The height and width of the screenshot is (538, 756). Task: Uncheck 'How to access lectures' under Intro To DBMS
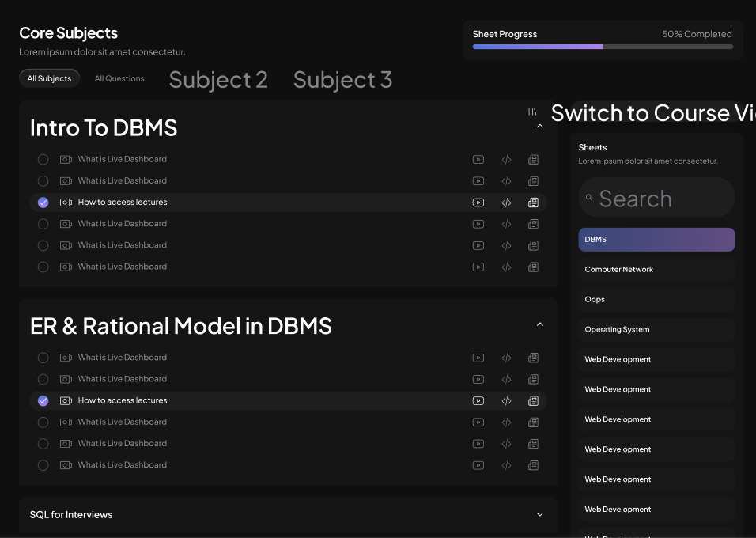point(43,203)
